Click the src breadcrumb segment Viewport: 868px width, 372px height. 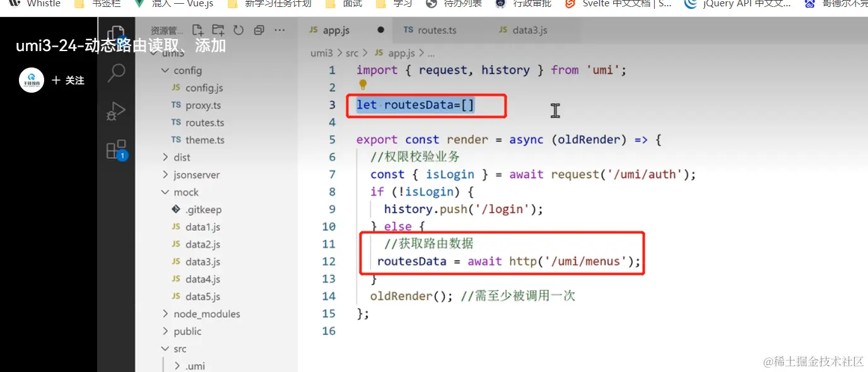[x=352, y=53]
